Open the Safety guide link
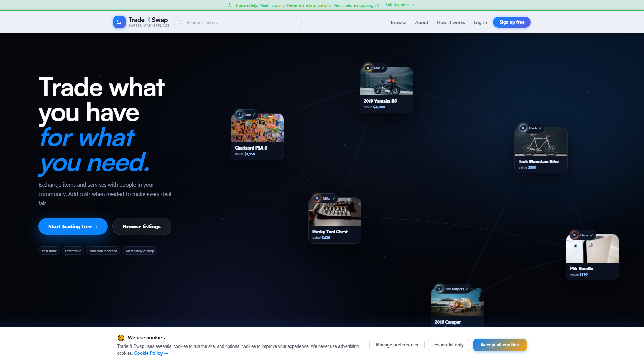The height and width of the screenshot is (363, 644). [x=400, y=5]
